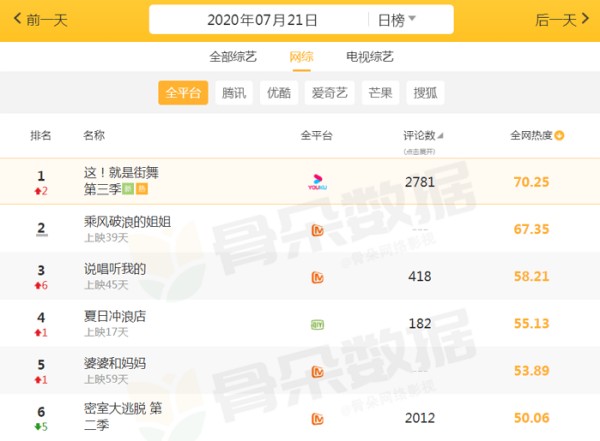Go to next day with 后一天
Screen dimensions: 600x441
pyautogui.click(x=562, y=20)
